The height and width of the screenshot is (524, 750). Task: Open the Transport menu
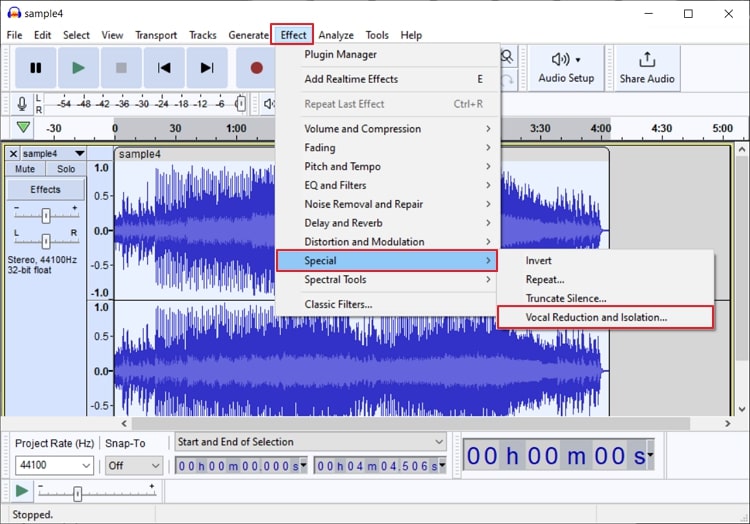tap(156, 35)
